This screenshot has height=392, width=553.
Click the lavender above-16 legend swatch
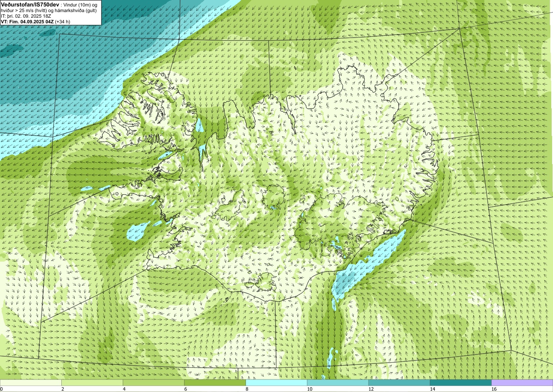click(x=522, y=383)
